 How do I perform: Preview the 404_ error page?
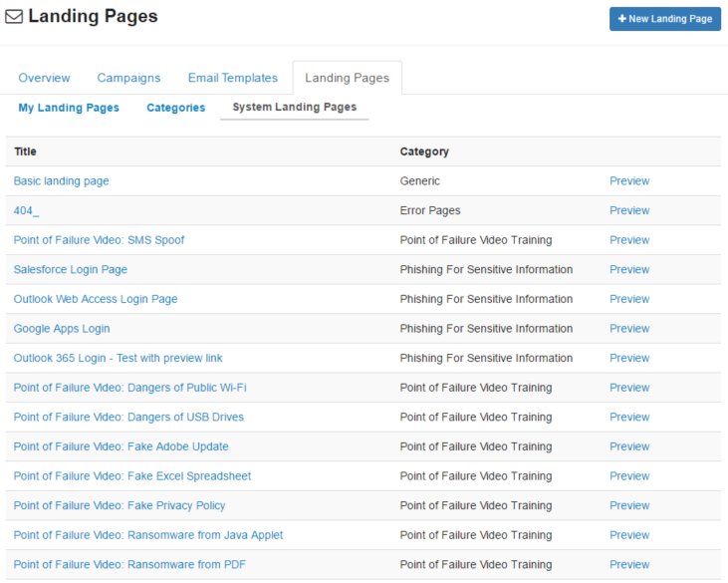629,210
